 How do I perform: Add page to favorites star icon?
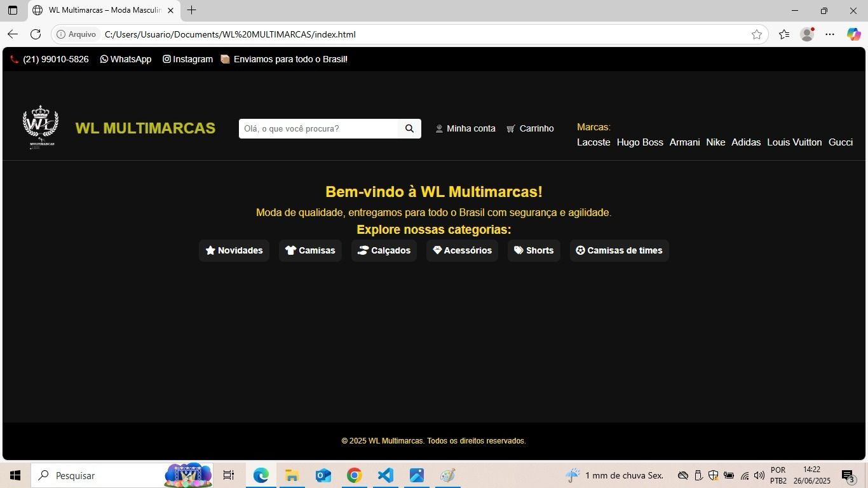coord(756,34)
